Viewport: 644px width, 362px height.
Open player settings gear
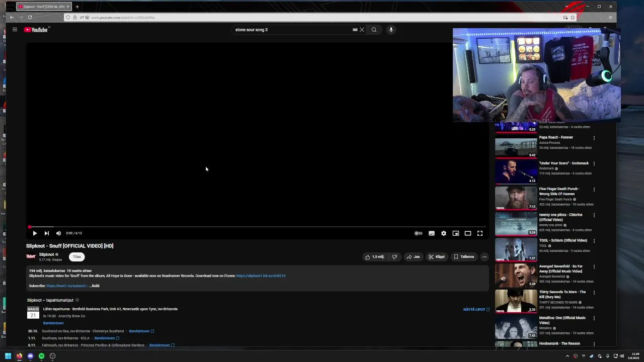[444, 233]
